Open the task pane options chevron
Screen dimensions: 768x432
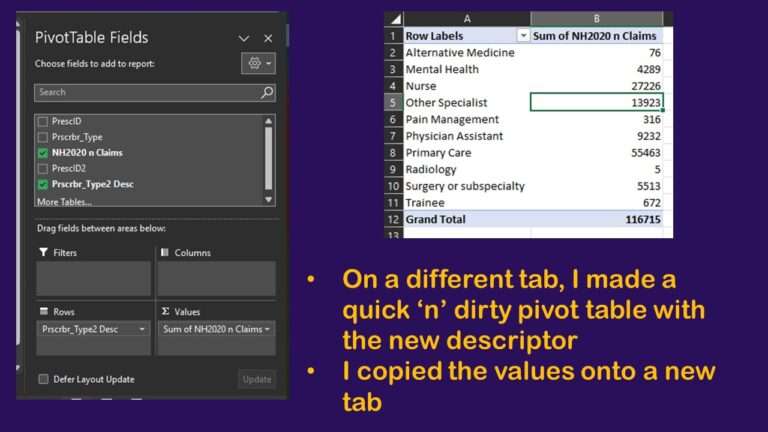click(244, 38)
